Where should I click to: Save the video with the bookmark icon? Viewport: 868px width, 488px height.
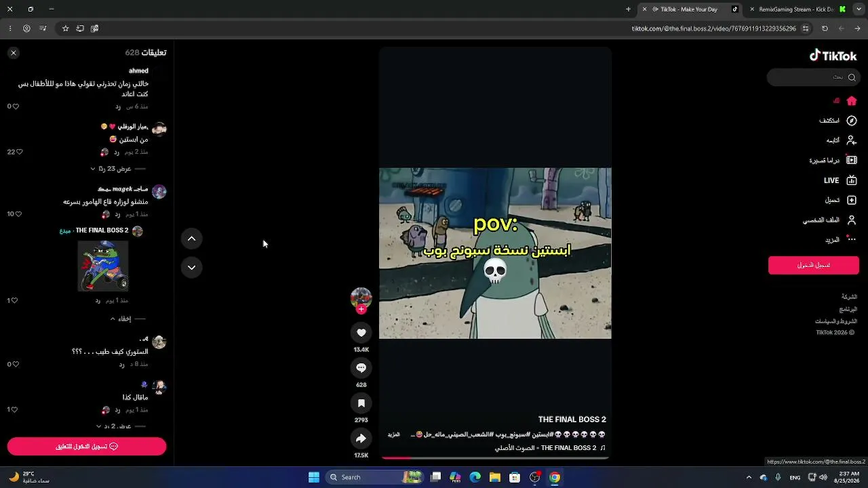(x=361, y=403)
